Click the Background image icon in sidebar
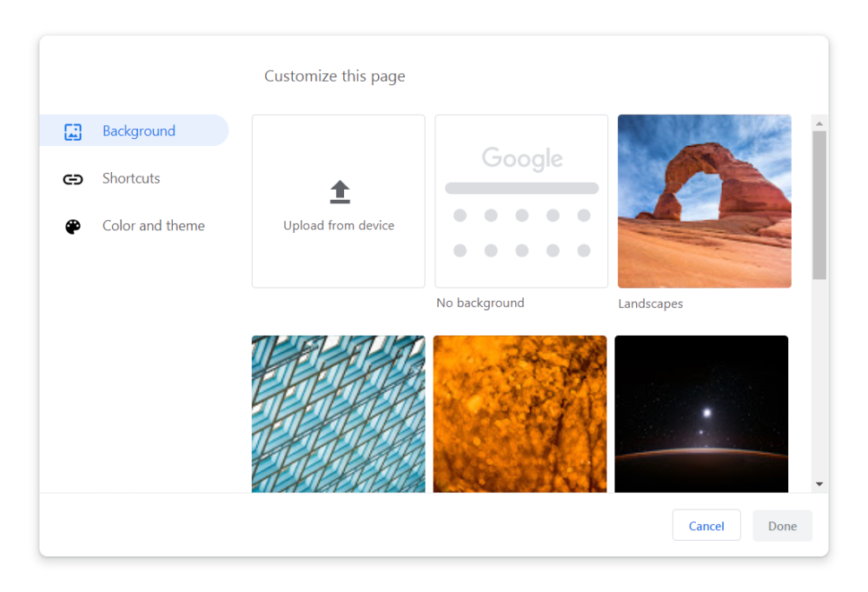868x592 pixels. tap(73, 130)
